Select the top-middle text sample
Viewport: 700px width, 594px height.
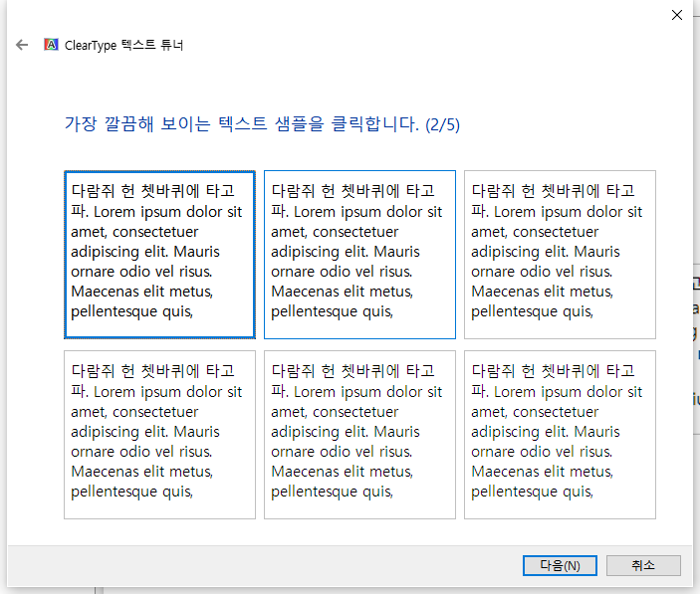pos(359,255)
